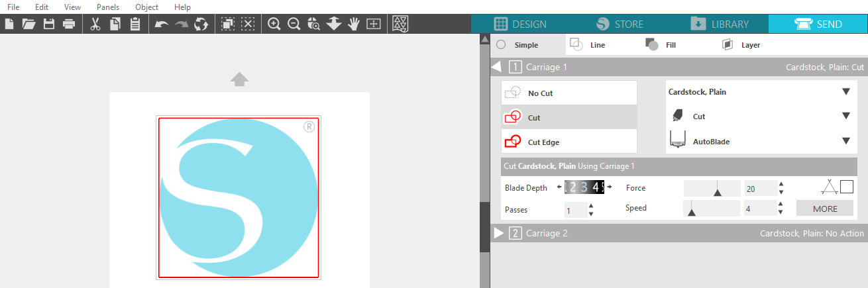Activate drag zoom arrow tool
The image size is (868, 288).
pos(334,24)
